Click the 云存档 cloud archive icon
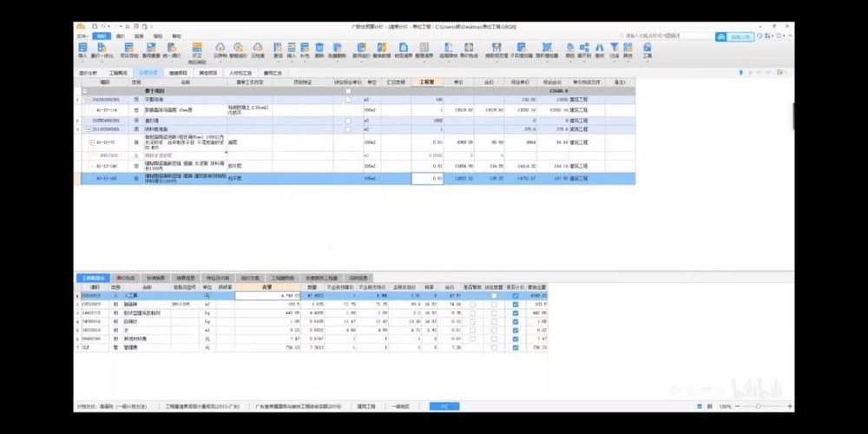Screen dimensions: 868x434 pyautogui.click(x=220, y=50)
